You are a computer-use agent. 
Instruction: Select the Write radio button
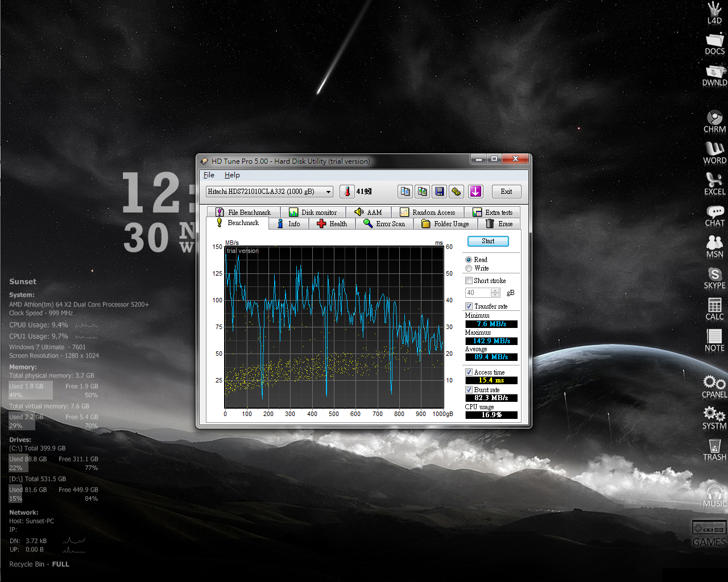click(469, 268)
